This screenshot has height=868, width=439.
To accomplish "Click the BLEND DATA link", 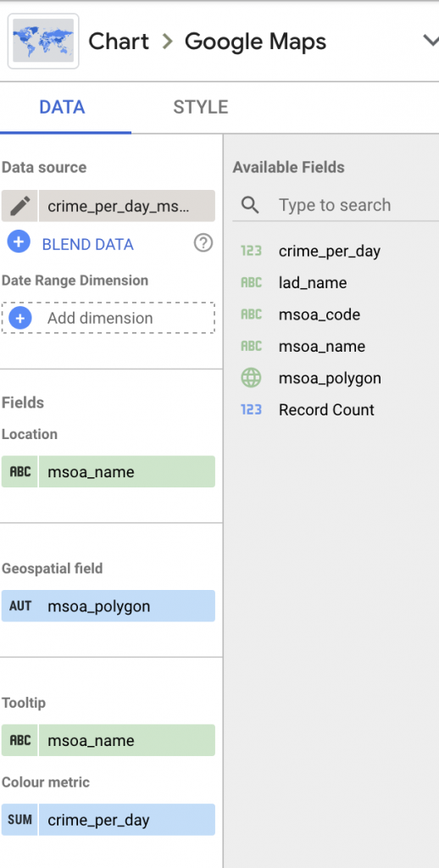I will coord(88,244).
